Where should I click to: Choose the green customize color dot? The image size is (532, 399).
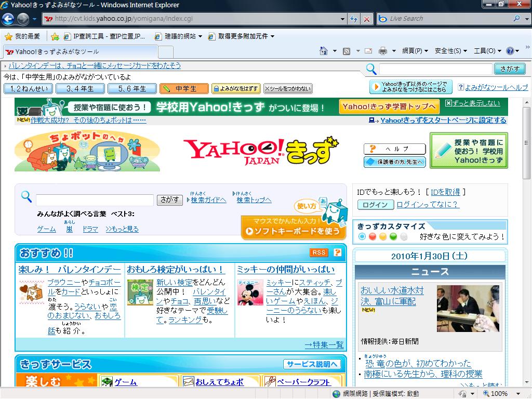point(393,236)
